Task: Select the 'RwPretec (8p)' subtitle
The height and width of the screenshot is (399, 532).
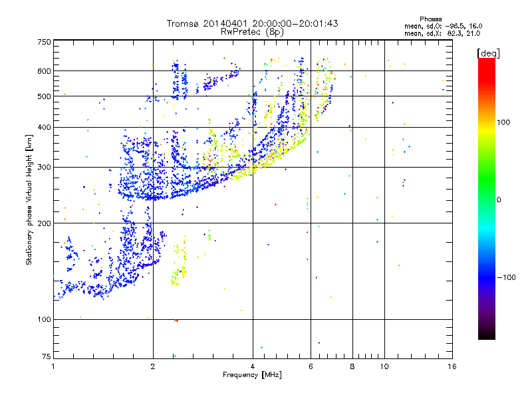Action: coord(252,32)
